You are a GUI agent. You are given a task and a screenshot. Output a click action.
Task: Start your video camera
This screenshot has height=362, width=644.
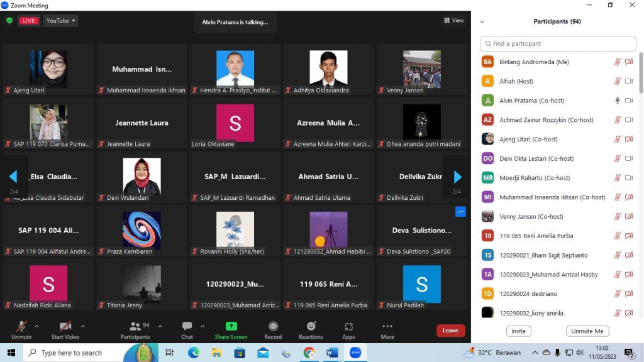65,330
